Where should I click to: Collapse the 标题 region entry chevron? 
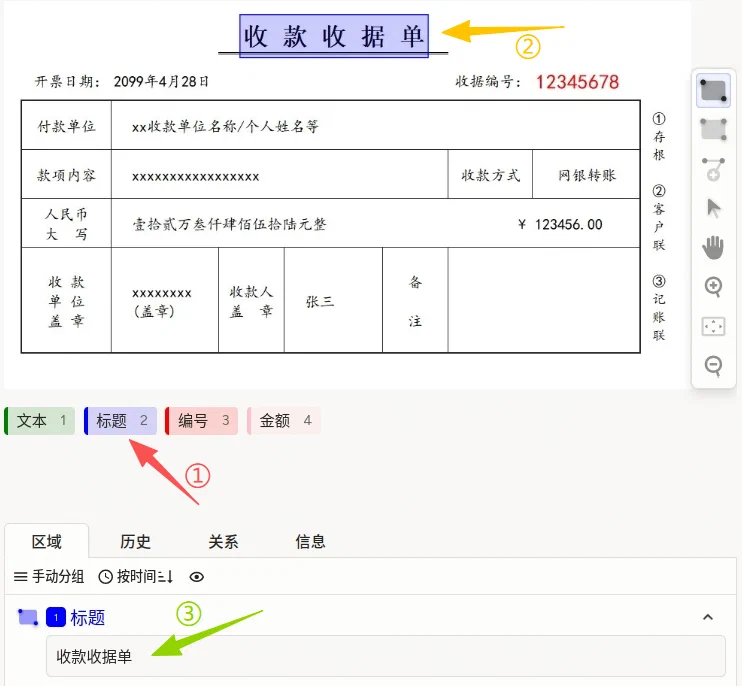[708, 617]
